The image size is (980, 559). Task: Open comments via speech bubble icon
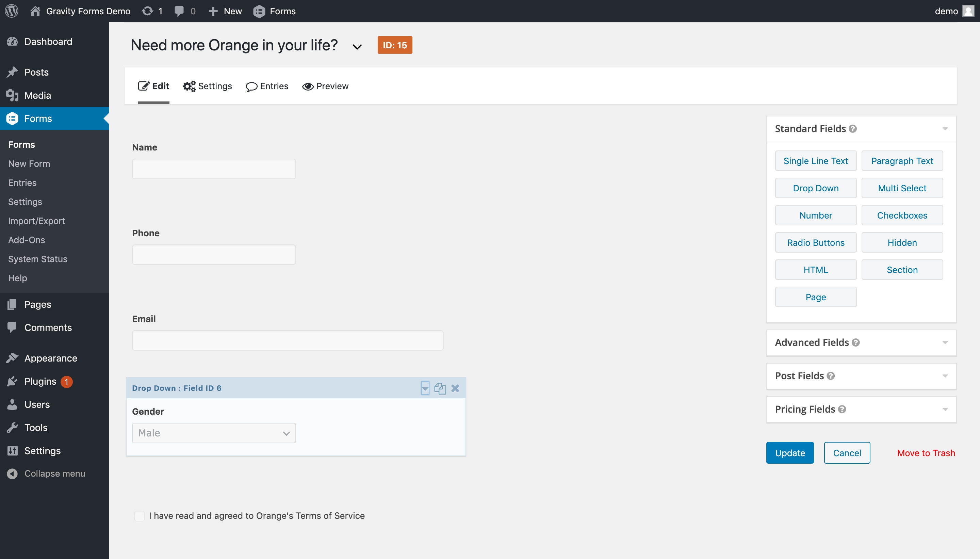(180, 11)
